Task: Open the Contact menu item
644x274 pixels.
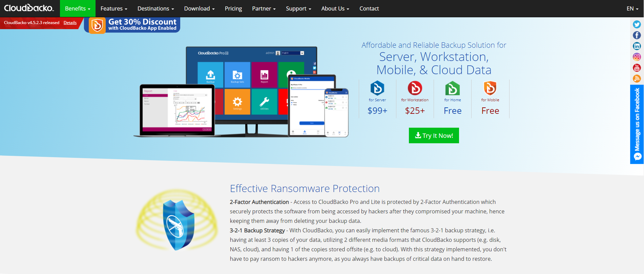Action: point(369,8)
